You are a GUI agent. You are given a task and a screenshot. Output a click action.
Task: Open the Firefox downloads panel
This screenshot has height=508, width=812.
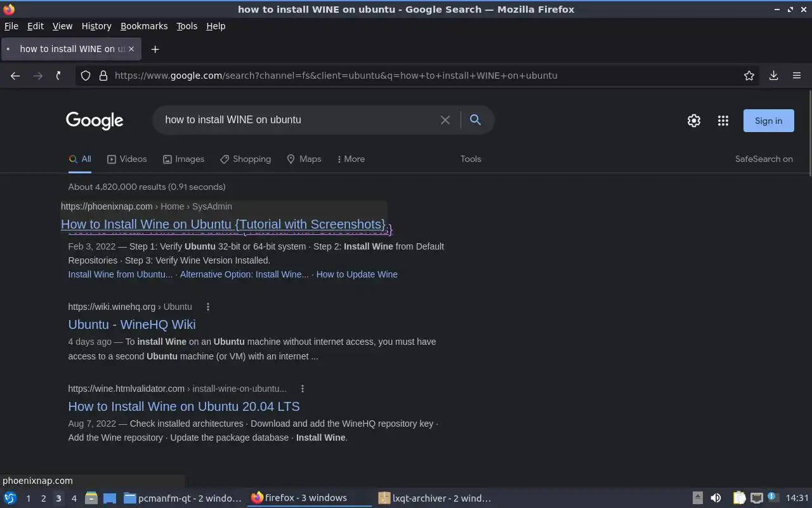click(774, 76)
